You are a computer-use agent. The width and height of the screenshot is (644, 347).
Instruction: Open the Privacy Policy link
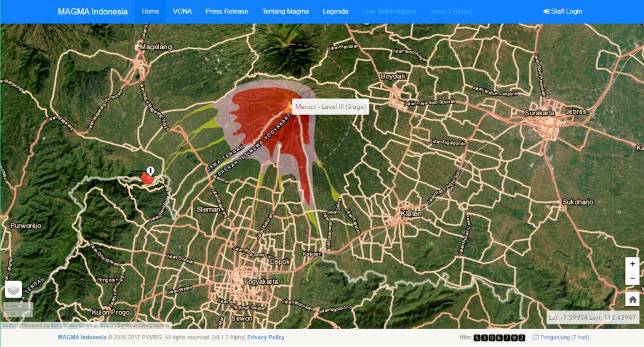265,338
